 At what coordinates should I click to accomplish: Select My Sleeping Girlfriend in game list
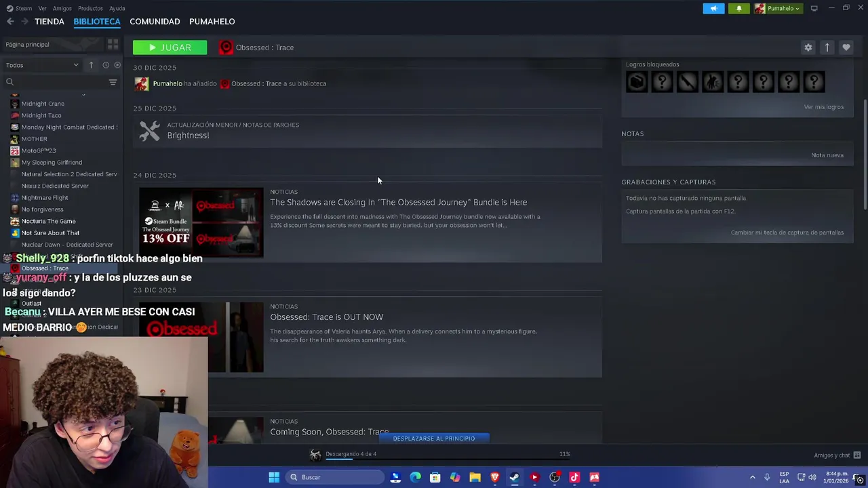click(x=52, y=163)
